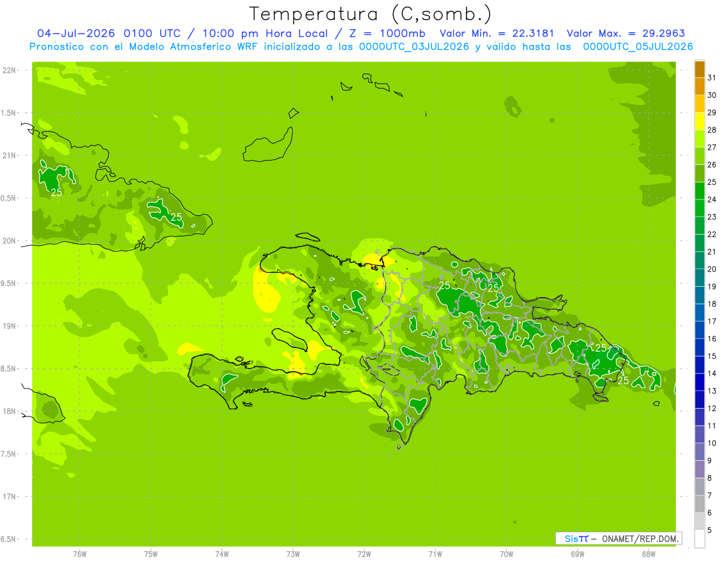
Task: Click the "SisPi" logo text
Action: coord(576,538)
